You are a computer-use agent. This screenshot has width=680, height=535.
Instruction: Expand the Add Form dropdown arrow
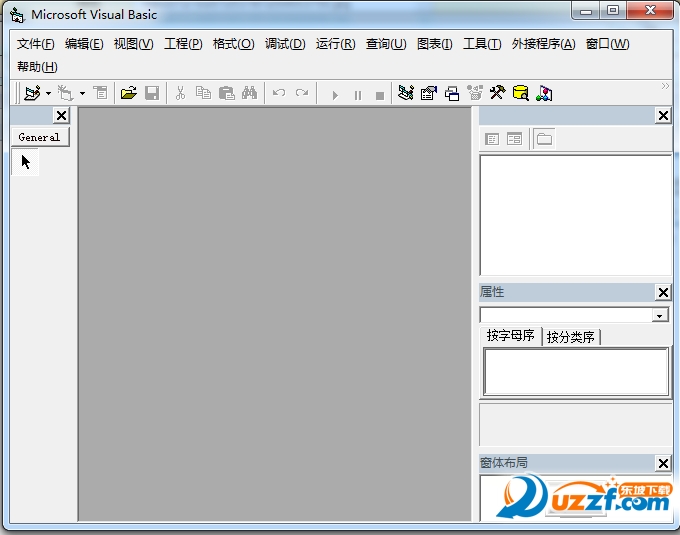tap(82, 93)
